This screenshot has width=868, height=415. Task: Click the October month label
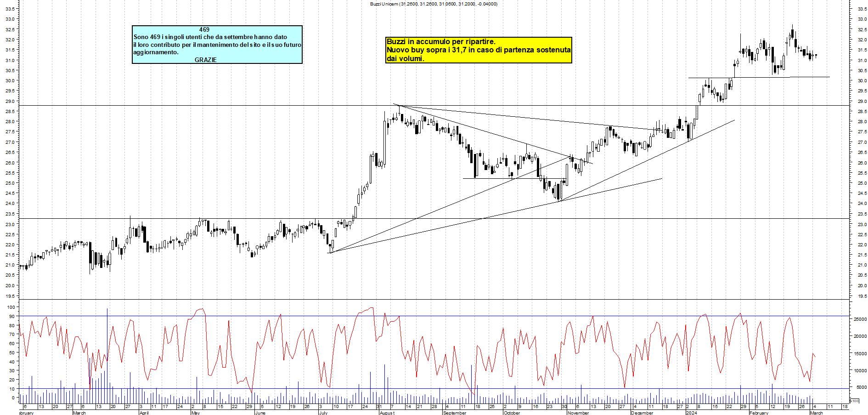pyautogui.click(x=512, y=413)
